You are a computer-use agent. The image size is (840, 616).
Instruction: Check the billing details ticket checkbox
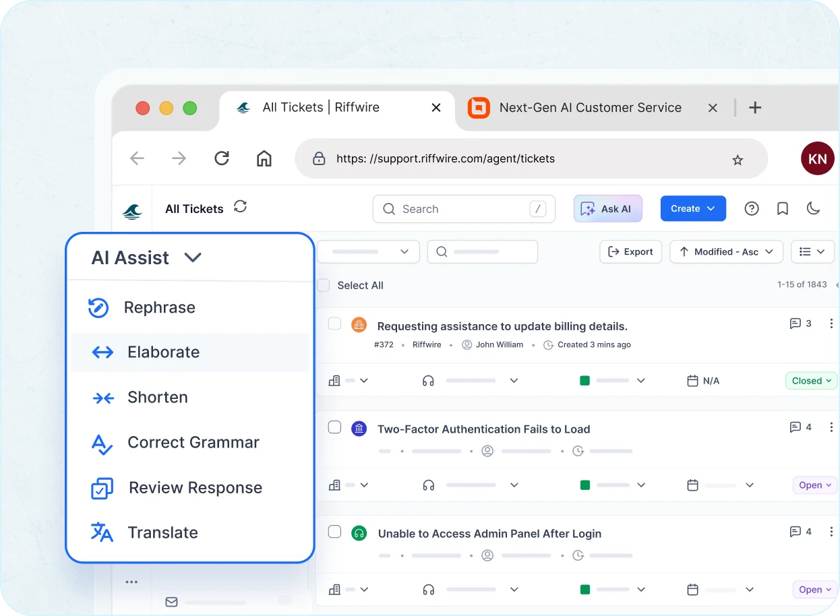334,324
